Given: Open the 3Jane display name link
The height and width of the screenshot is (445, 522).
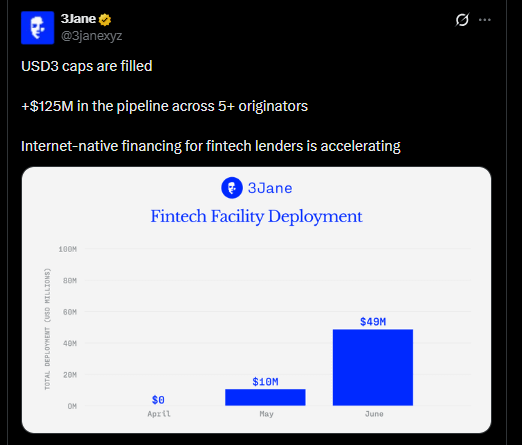Looking at the screenshot, I should (x=78, y=19).
